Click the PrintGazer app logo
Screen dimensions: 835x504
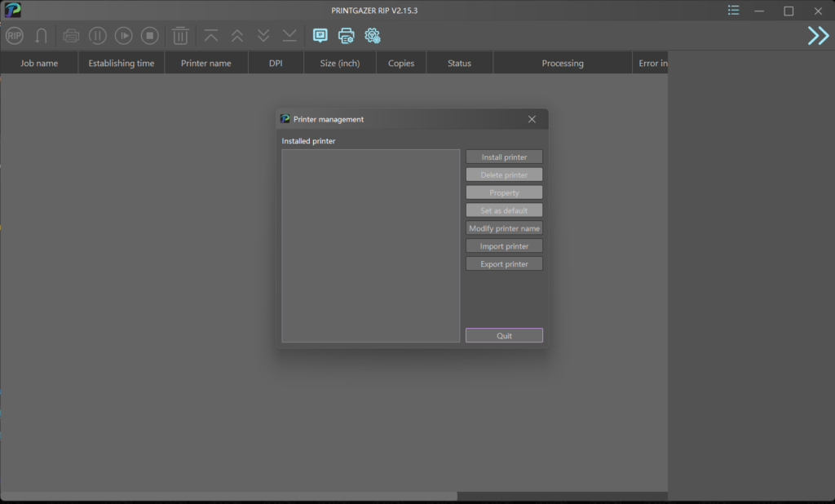pos(12,10)
